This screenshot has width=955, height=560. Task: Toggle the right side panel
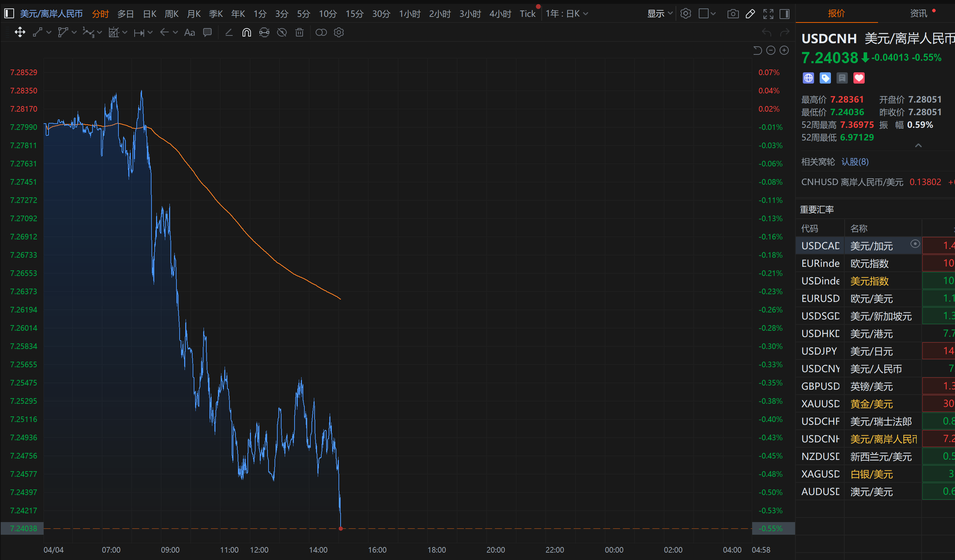785,14
